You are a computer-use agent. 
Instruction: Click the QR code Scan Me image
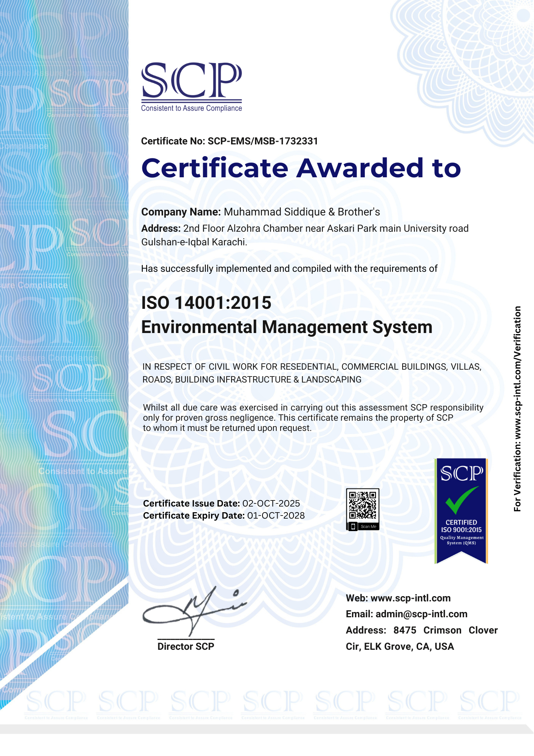click(x=363, y=510)
